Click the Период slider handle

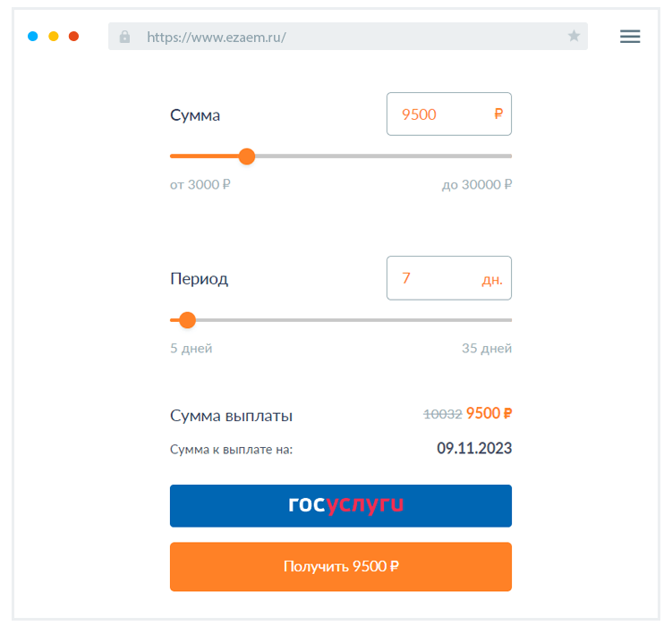click(187, 320)
